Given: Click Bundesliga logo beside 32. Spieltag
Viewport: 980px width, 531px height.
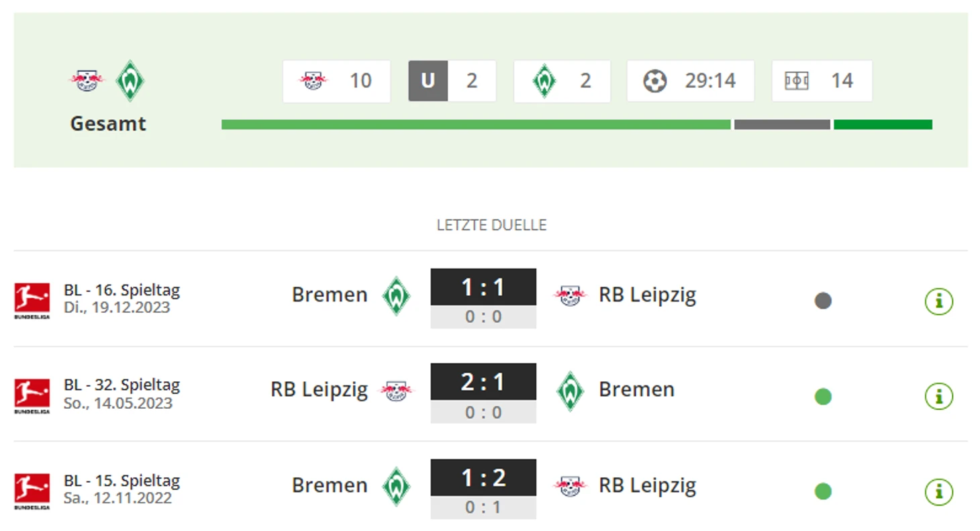Looking at the screenshot, I should click(x=32, y=395).
